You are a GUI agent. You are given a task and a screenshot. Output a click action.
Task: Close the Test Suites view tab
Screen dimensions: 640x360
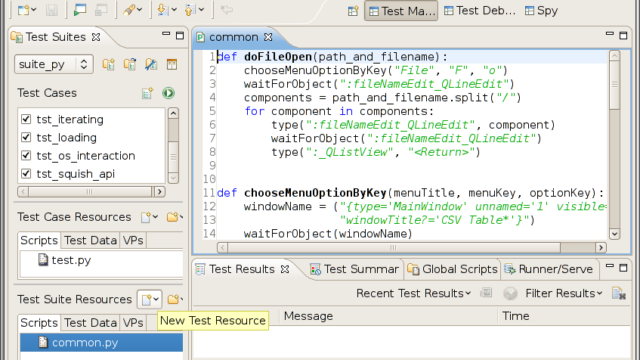point(96,37)
